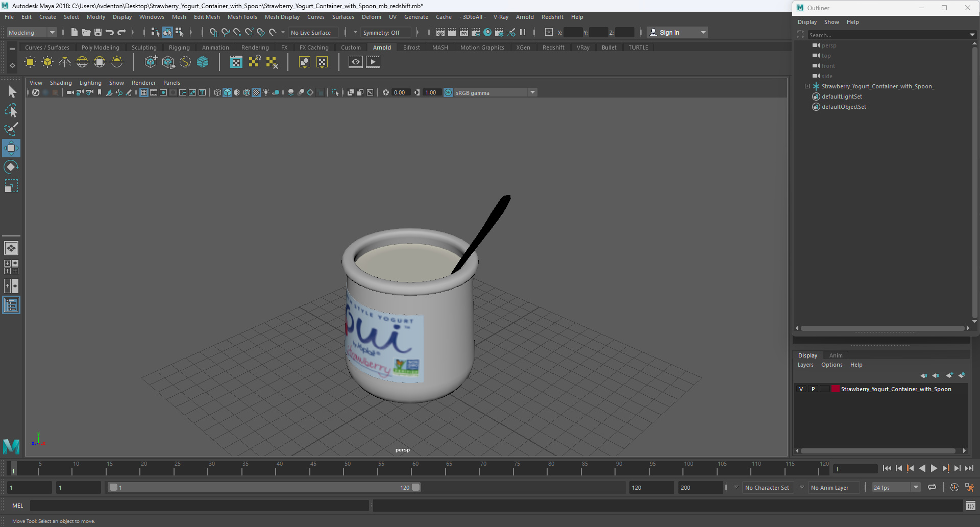The height and width of the screenshot is (527, 980).
Task: Create Arnold photometric light shelf icon
Action: point(65,62)
